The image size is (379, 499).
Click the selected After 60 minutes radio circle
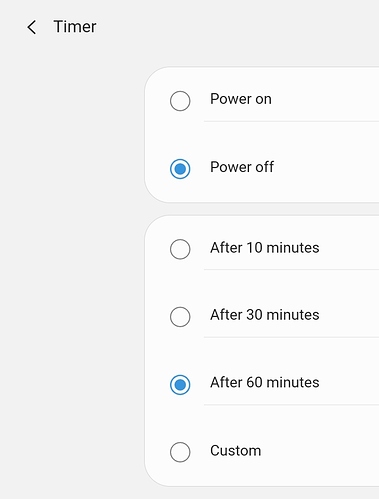pyautogui.click(x=180, y=385)
